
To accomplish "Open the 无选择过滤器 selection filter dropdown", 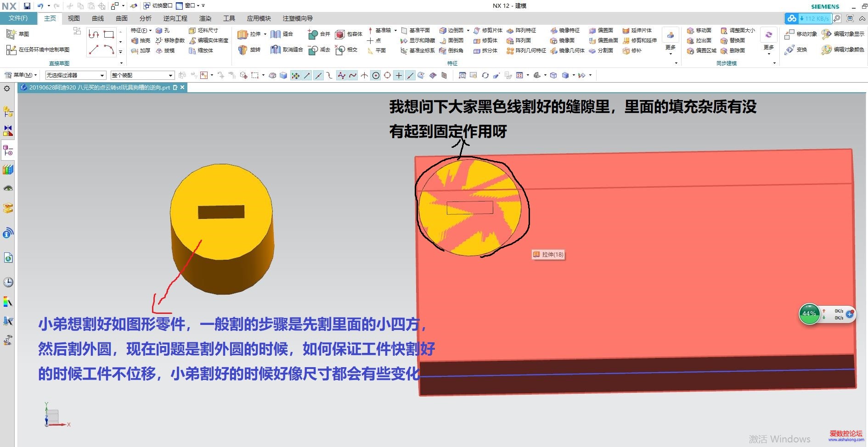I will (76, 75).
